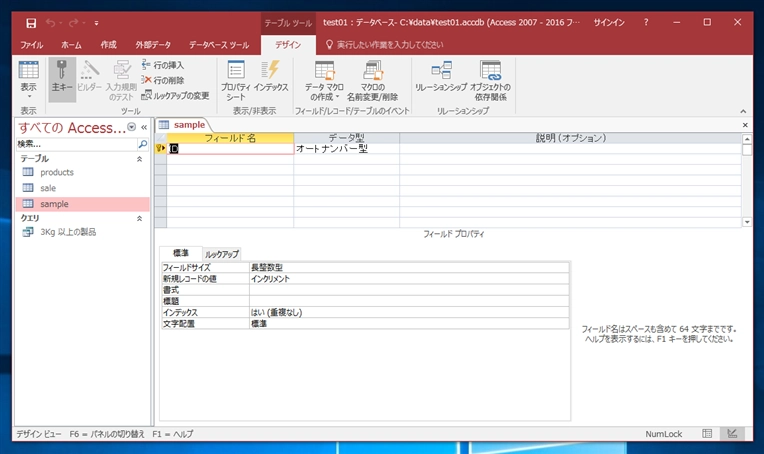The height and width of the screenshot is (454, 764).
Task: Collapse the クエリ group in navigation pane
Action: tap(139, 218)
